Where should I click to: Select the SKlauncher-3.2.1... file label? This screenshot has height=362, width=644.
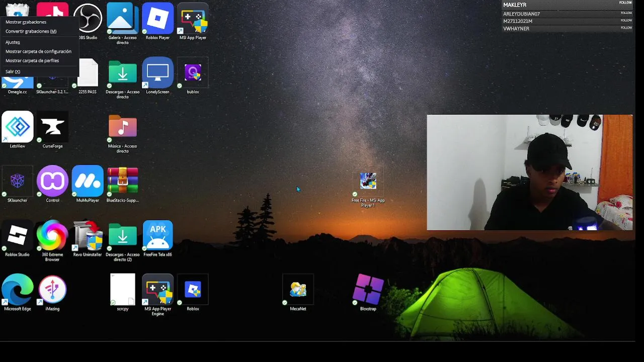tap(52, 92)
